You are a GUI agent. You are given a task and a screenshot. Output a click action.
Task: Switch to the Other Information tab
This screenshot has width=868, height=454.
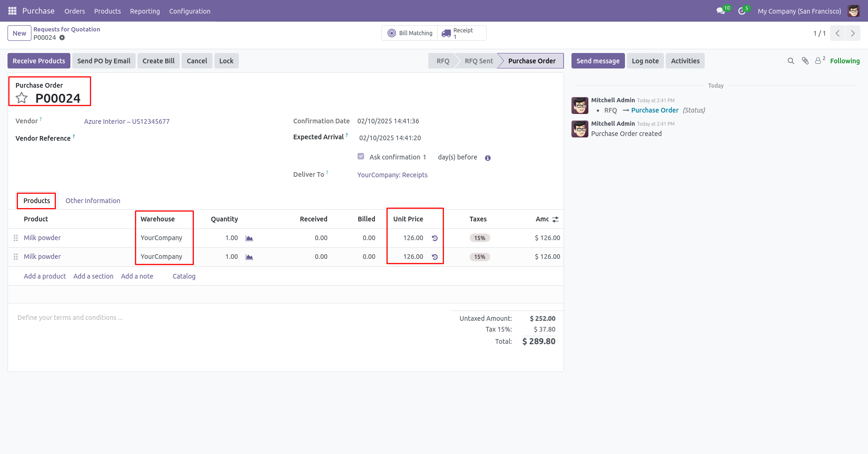coord(93,201)
